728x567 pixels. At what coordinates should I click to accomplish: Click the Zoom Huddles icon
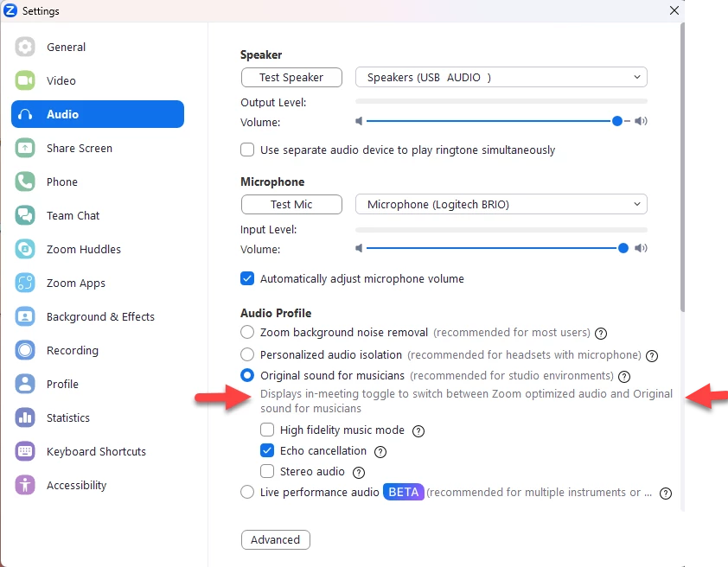[x=24, y=249]
